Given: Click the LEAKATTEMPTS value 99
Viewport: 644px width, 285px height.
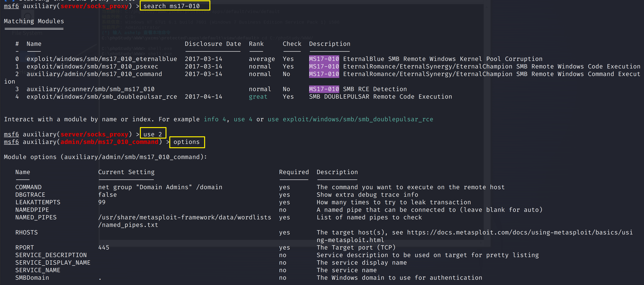Looking at the screenshot, I should point(102,202).
